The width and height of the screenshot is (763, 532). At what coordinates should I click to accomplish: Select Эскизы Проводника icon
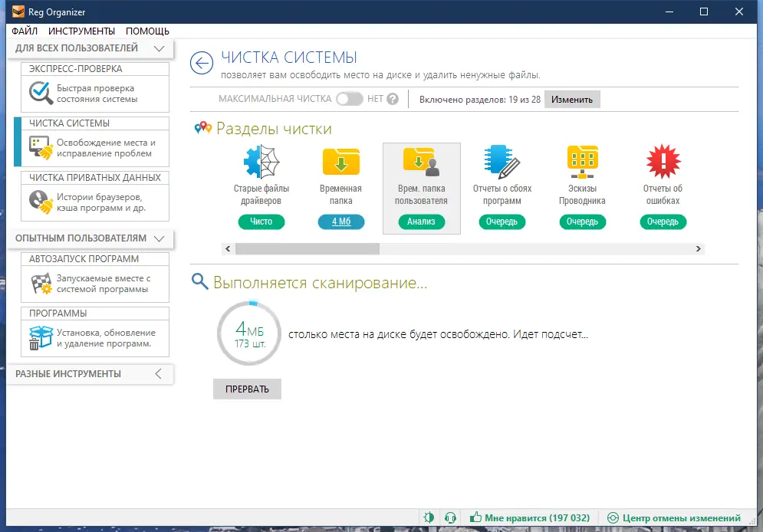[582, 162]
